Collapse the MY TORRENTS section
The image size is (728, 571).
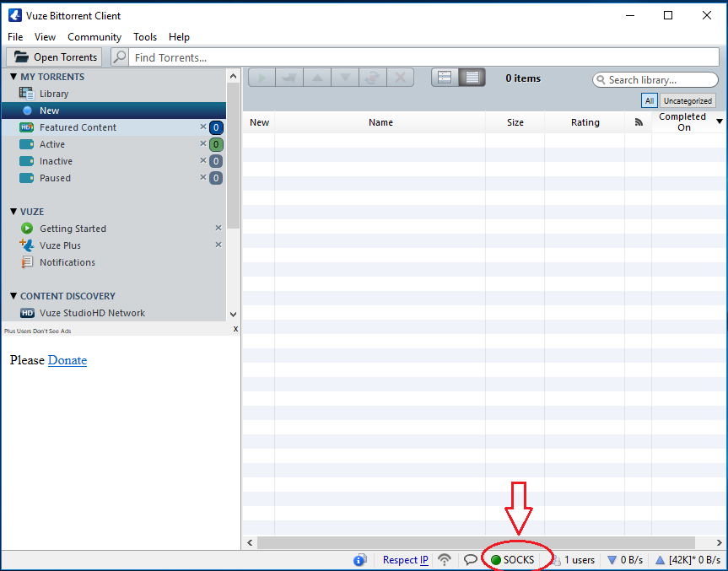(x=13, y=77)
